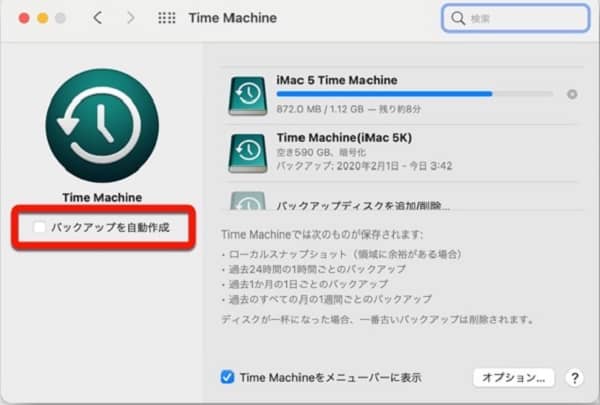
Task: Click the 過去1か月 backup bullet line
Action: [x=305, y=284]
